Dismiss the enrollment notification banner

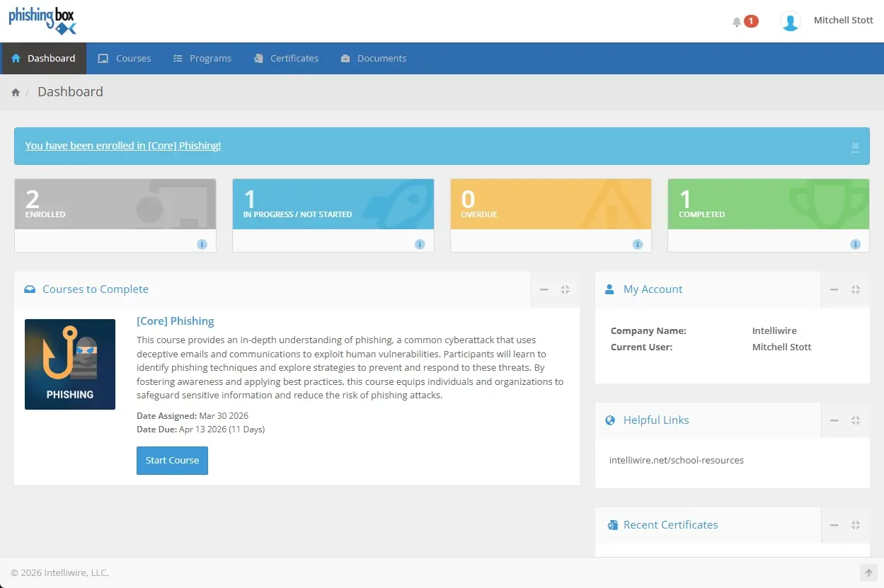[x=855, y=146]
